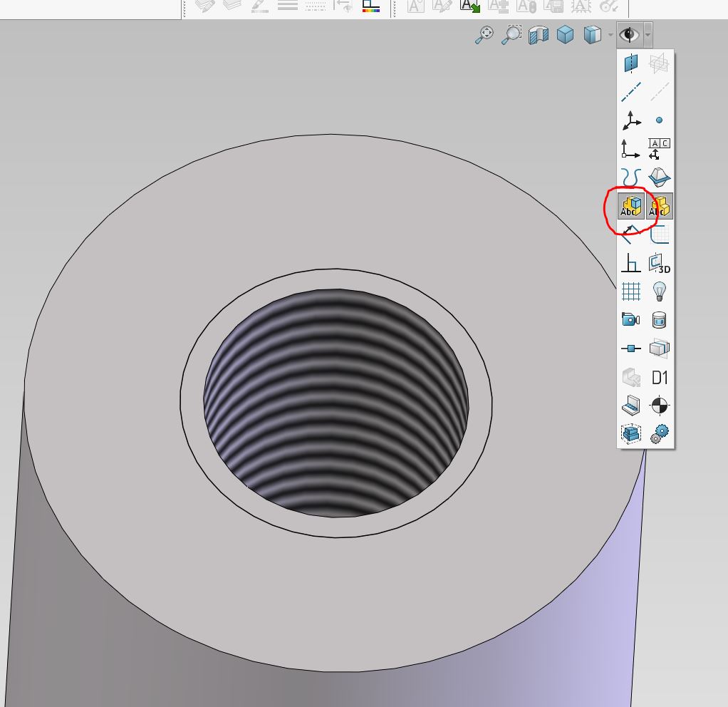Open View Orientation cube icon

click(x=566, y=35)
